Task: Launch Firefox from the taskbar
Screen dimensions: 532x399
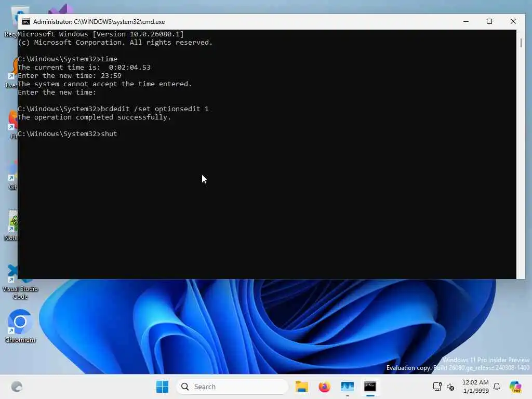Action: point(324,387)
